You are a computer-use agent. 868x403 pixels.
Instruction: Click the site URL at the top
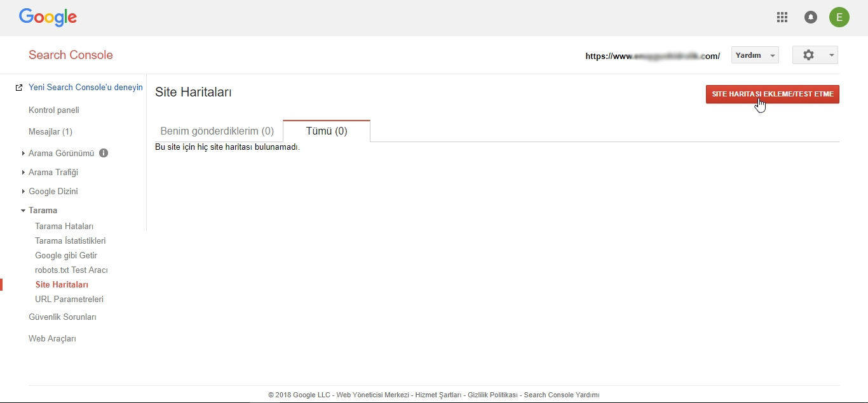653,56
